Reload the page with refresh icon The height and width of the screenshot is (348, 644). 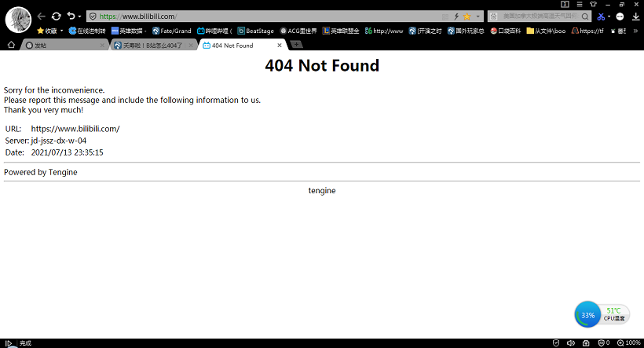point(57,16)
